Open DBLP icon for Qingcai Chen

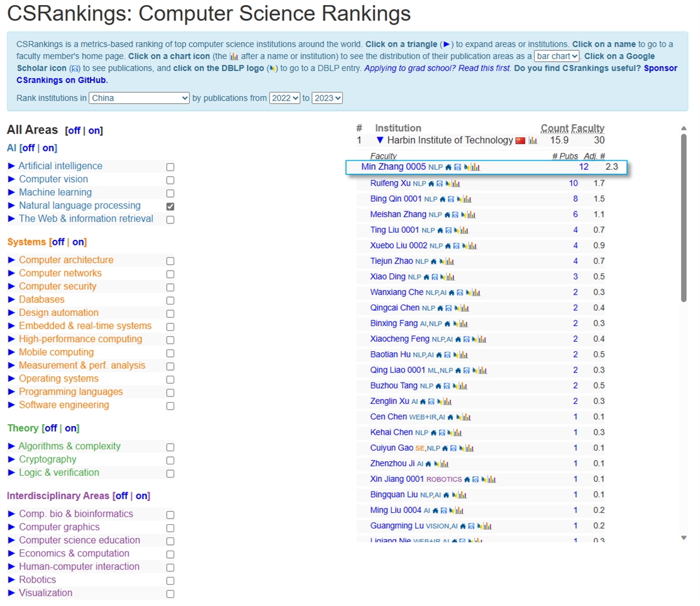[457, 308]
